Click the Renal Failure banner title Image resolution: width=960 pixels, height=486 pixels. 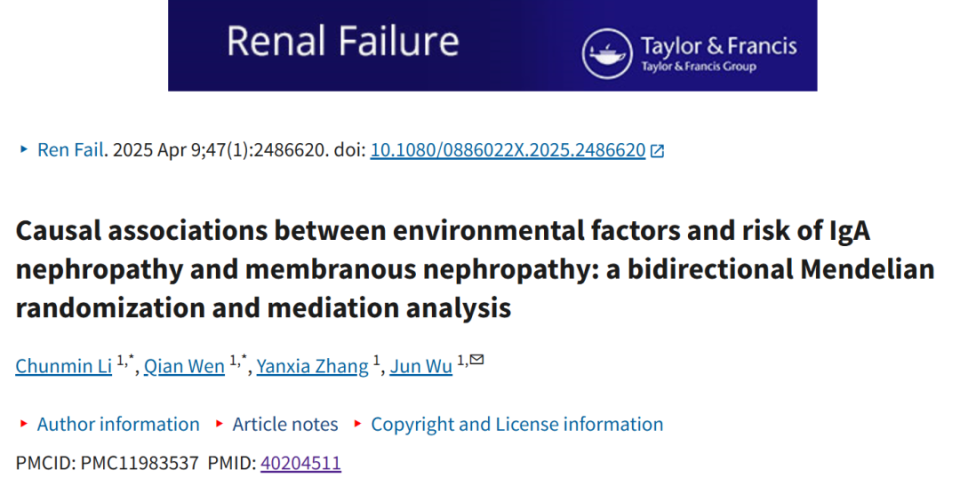click(343, 42)
